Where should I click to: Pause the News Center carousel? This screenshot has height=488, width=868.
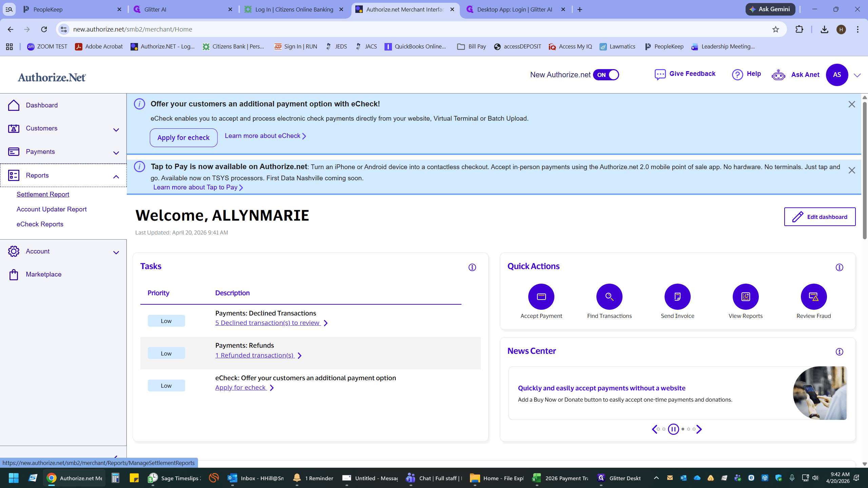(673, 429)
